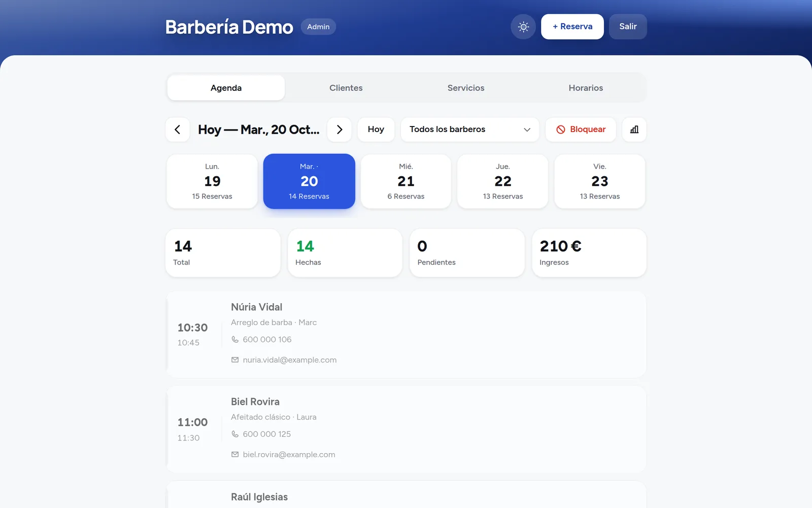Jump to today with the Hoy button
The width and height of the screenshot is (812, 508).
tap(376, 130)
